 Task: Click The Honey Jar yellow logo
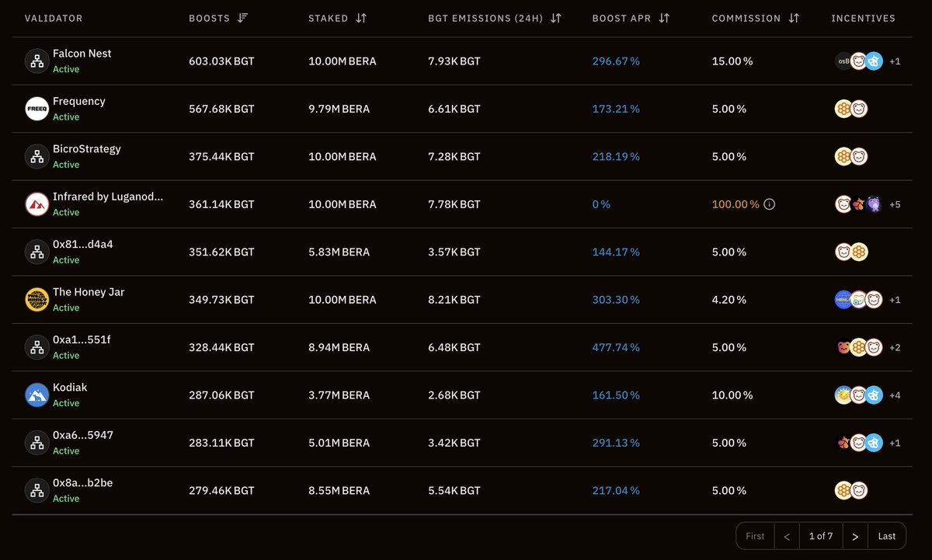pyautogui.click(x=37, y=300)
